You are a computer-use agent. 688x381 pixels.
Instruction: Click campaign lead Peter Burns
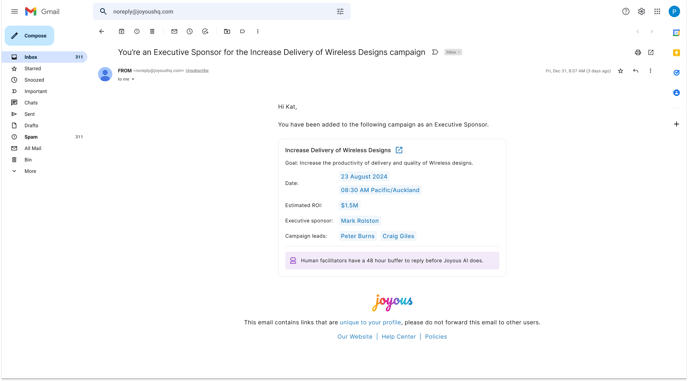[358, 236]
